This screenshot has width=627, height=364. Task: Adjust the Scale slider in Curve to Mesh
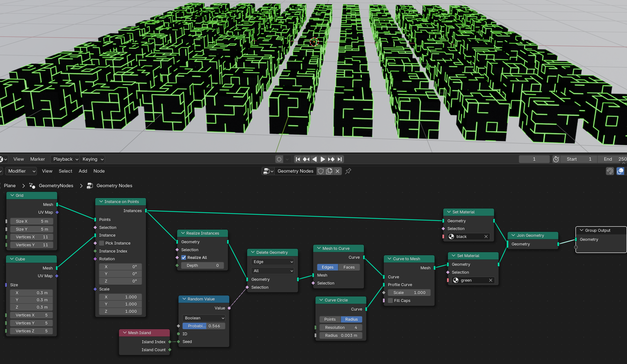tap(409, 293)
